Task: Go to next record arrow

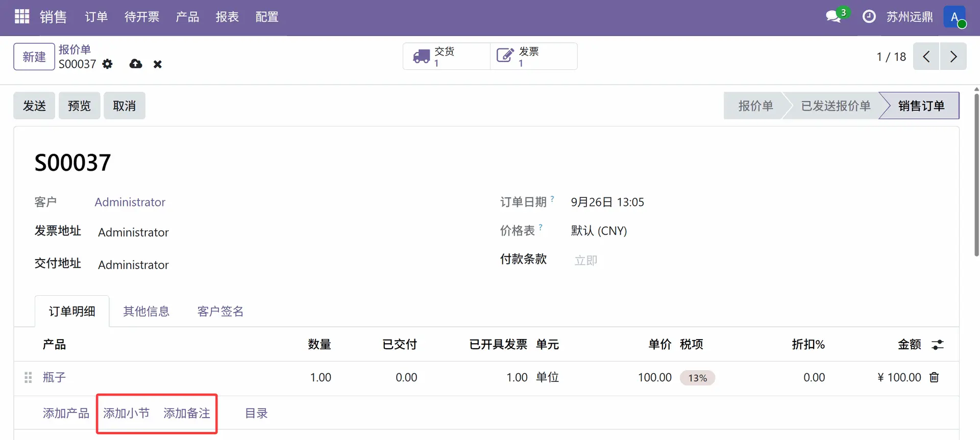Action: click(x=953, y=57)
